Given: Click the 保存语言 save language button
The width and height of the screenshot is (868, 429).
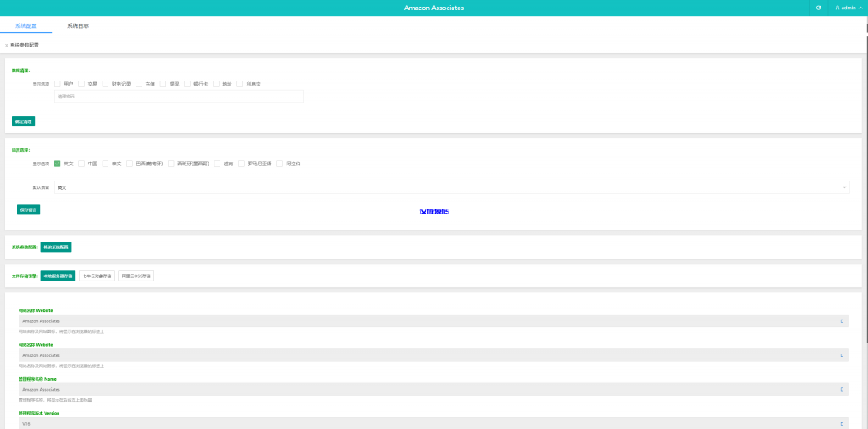Looking at the screenshot, I should click(28, 209).
